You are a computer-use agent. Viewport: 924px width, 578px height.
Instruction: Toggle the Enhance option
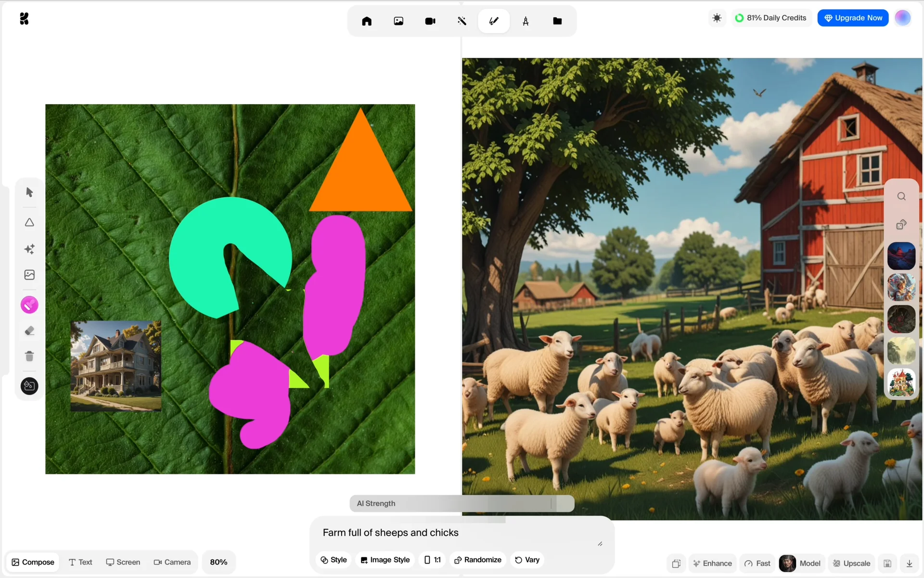click(713, 563)
